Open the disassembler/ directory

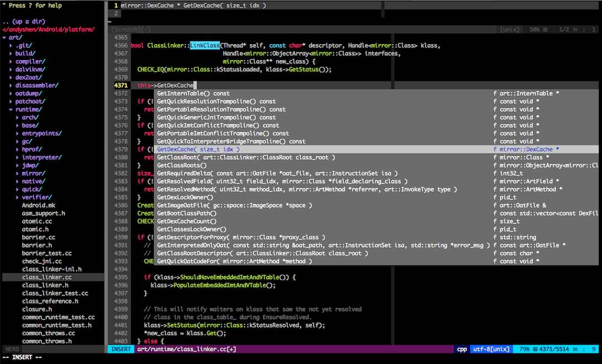pos(37,85)
